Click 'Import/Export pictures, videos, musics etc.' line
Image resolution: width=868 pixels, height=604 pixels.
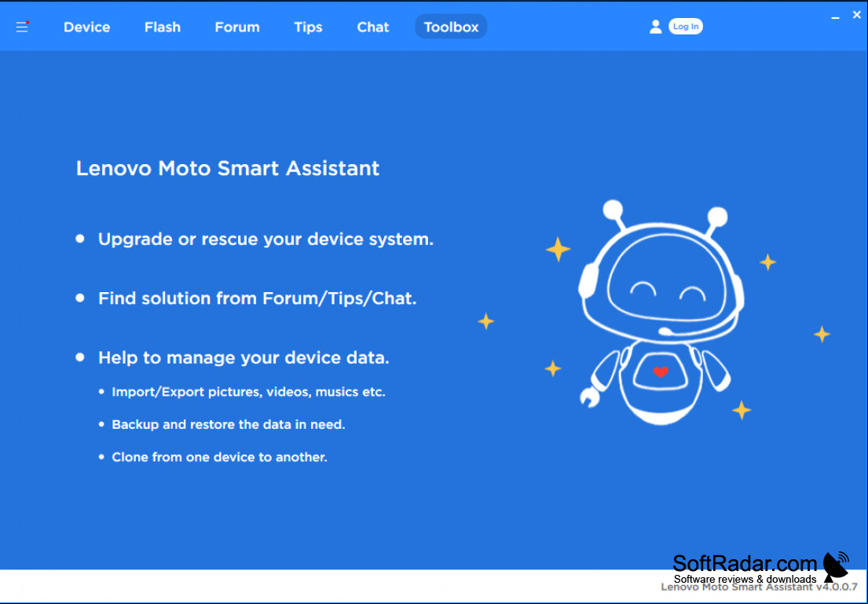tap(248, 392)
